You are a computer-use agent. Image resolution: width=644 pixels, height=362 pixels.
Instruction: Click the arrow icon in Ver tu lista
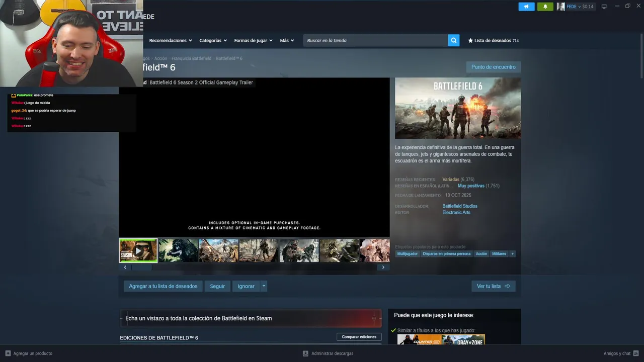(507, 286)
